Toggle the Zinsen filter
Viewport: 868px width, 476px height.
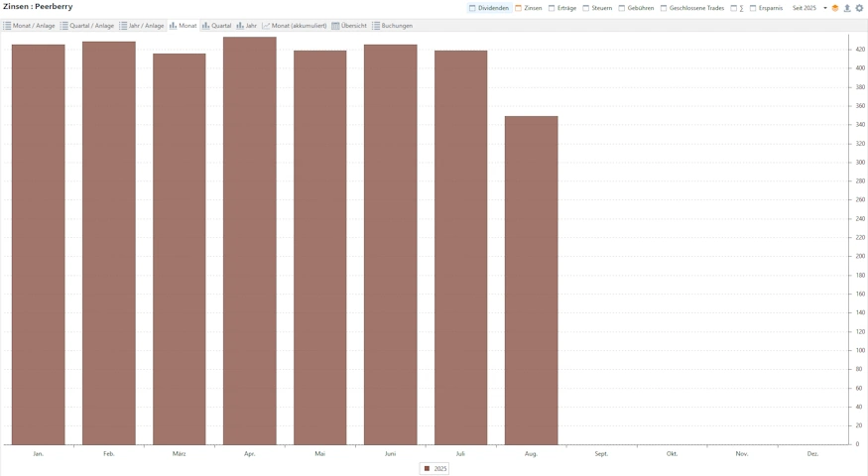point(529,8)
